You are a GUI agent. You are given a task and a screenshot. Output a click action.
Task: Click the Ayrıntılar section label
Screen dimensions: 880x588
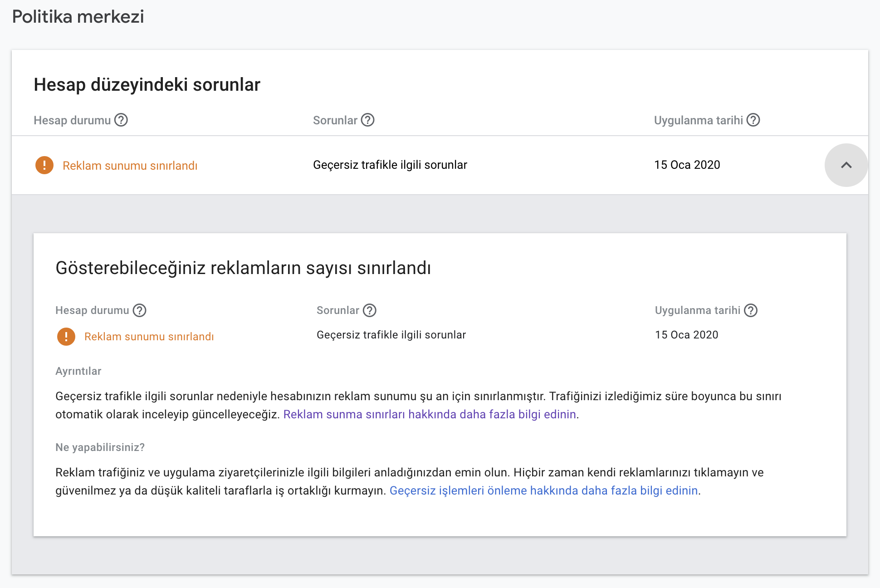point(78,371)
